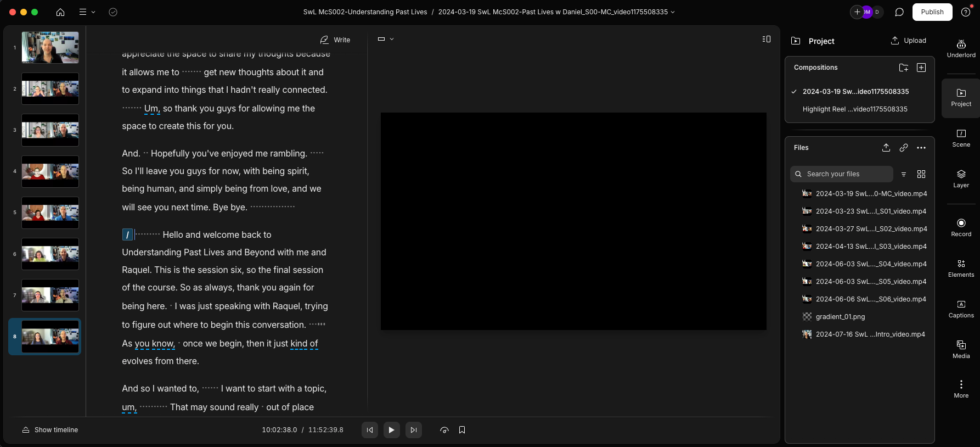This screenshot has width=980, height=447.
Task: Click the scene boundary slash marker
Action: point(127,234)
